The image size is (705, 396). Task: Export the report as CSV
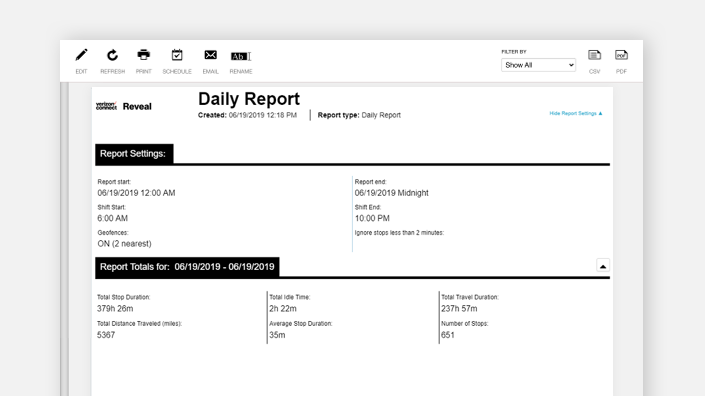click(x=594, y=55)
